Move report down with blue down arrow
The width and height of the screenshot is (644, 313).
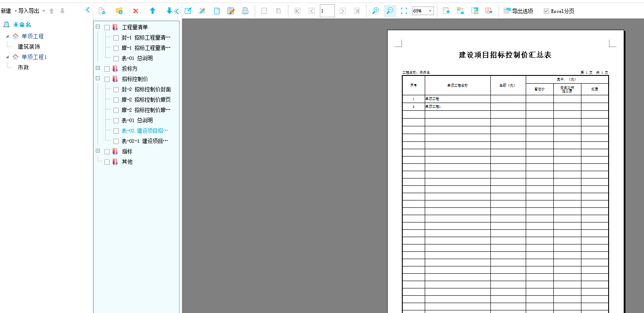coord(169,11)
